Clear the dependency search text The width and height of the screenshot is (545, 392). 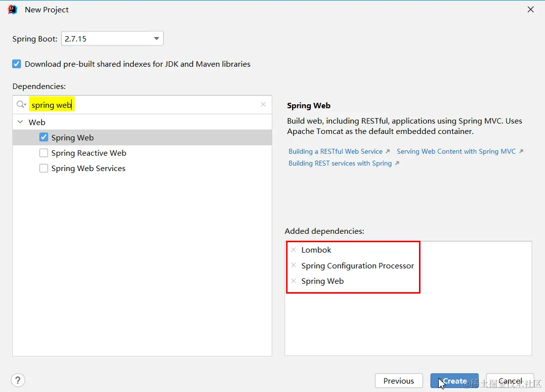[x=263, y=104]
